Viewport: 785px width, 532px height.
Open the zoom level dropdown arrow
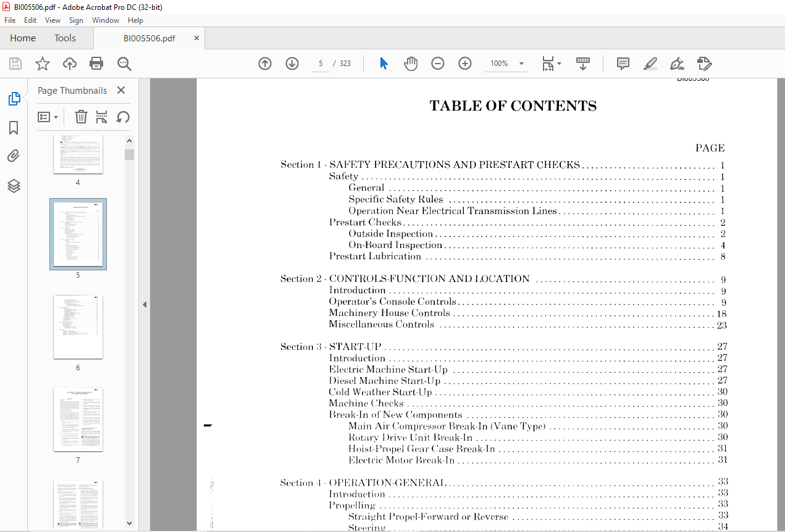[521, 64]
